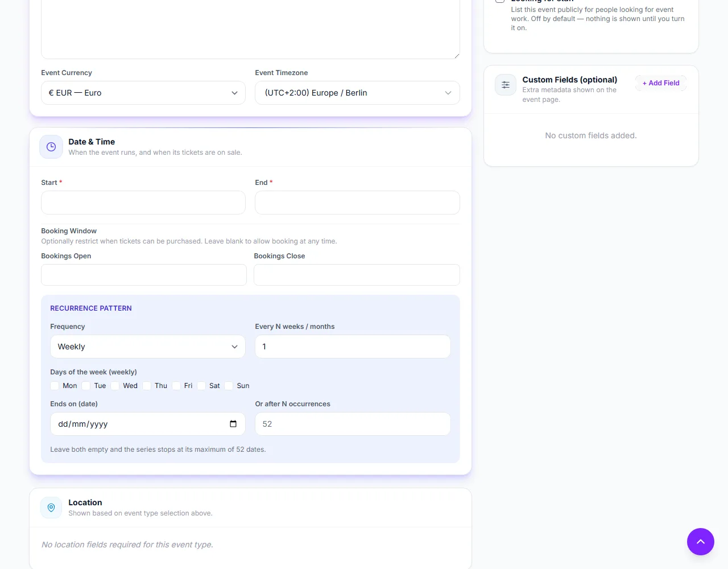Open the Event Timezone dropdown
This screenshot has height=569, width=728.
[357, 93]
